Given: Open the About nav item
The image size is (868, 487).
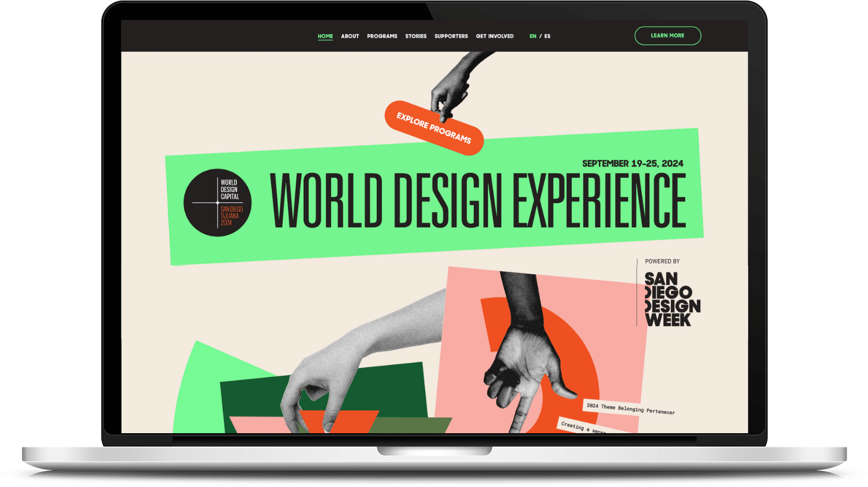Looking at the screenshot, I should pos(350,36).
